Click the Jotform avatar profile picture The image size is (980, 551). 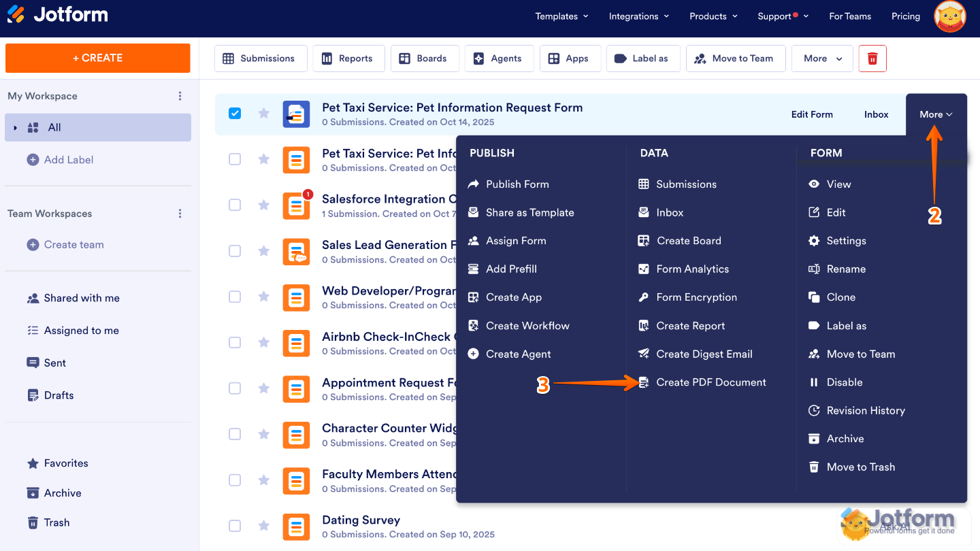pos(949,17)
